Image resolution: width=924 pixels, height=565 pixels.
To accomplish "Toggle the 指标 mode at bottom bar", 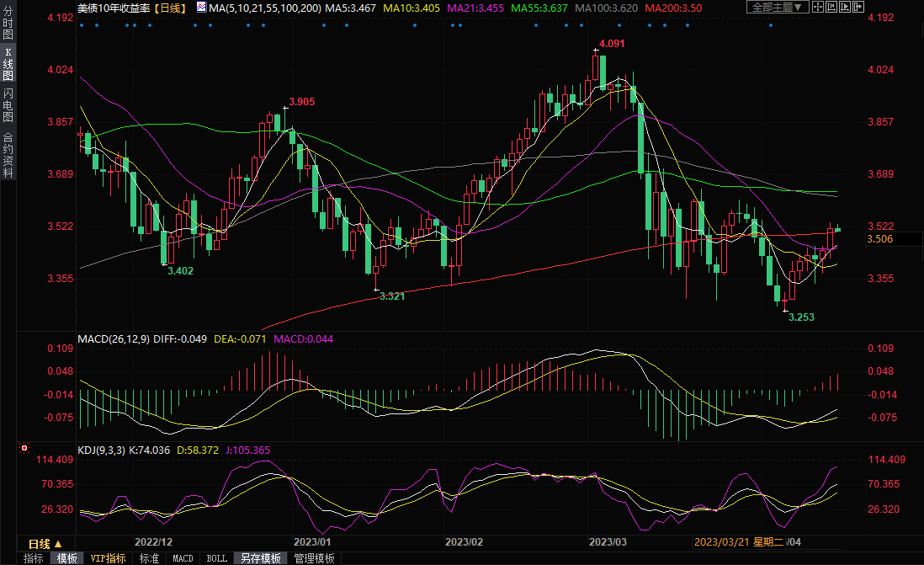I will tap(34, 558).
